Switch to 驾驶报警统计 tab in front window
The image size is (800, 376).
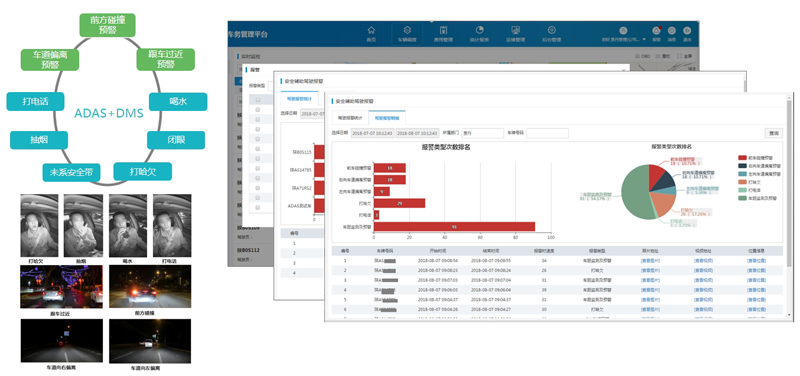[x=350, y=118]
